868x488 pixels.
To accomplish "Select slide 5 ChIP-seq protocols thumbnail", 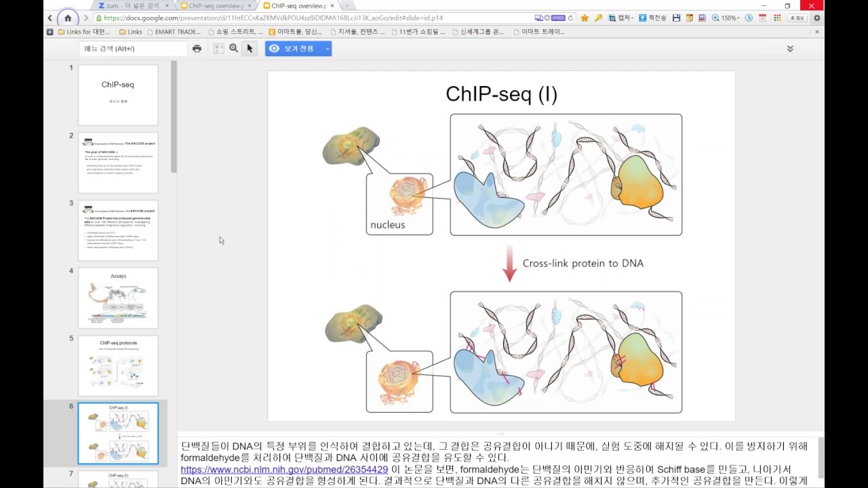I will 118,366.
